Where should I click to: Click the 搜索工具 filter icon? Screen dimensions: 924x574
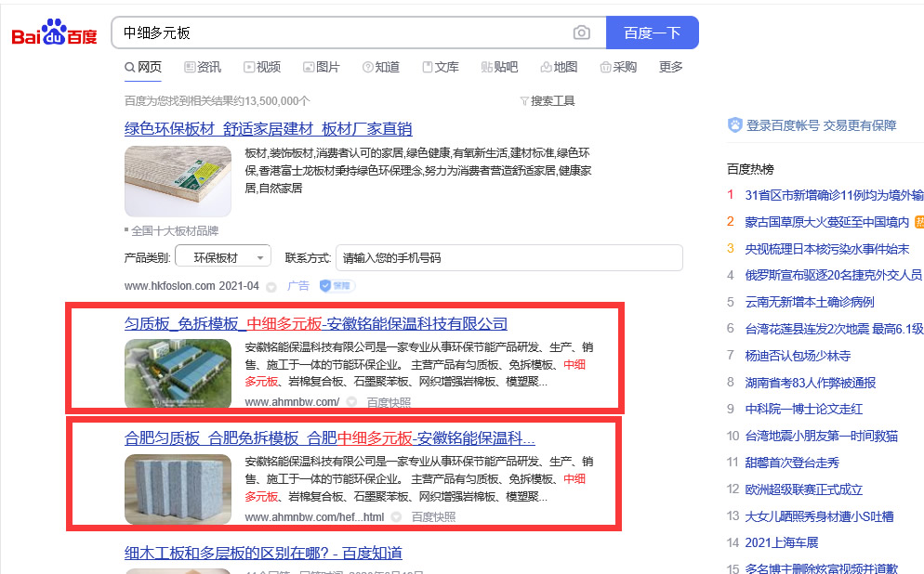tap(524, 100)
